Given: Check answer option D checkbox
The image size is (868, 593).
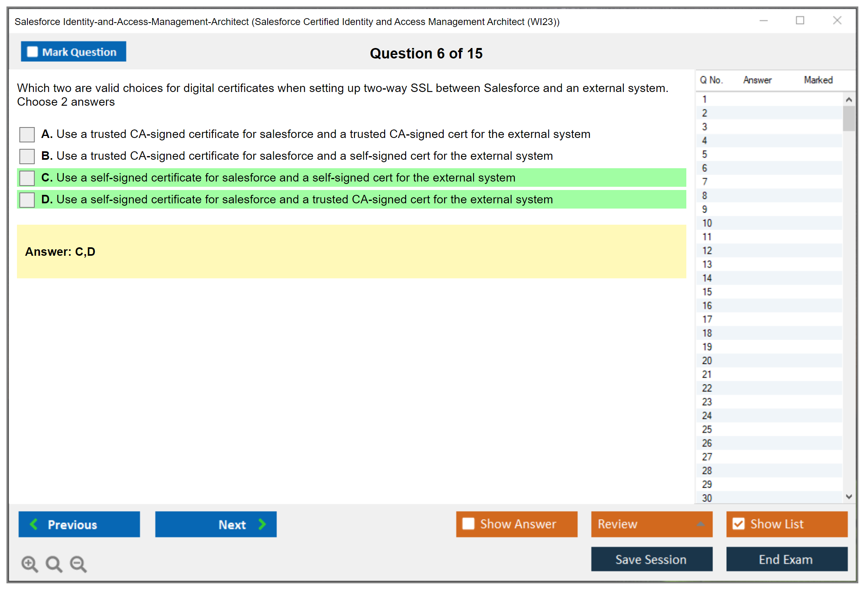Looking at the screenshot, I should click(x=27, y=200).
